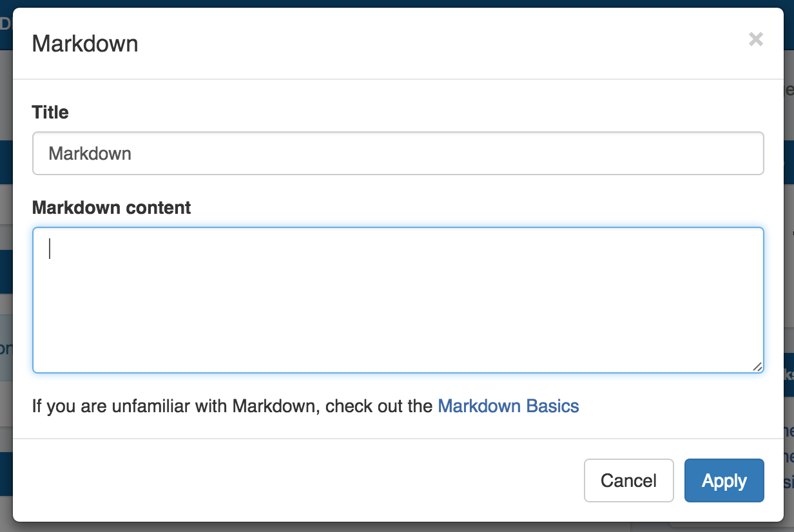Click the "Markdown content" field label
Screen dimensions: 794x532
point(111,207)
